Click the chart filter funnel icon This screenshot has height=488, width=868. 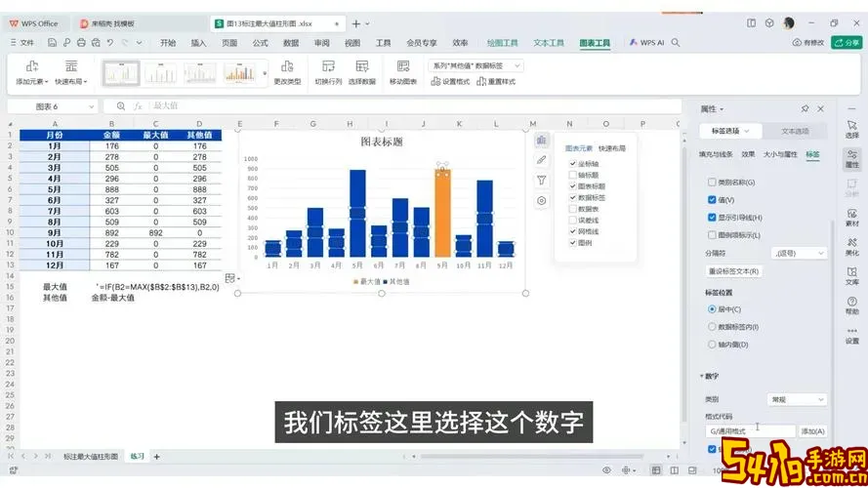(541, 181)
